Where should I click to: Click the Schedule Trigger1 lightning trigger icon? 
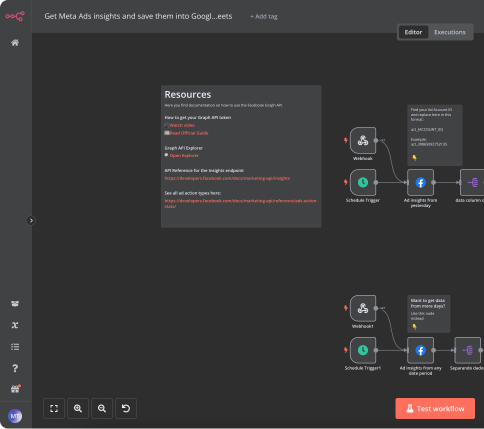(x=346, y=350)
